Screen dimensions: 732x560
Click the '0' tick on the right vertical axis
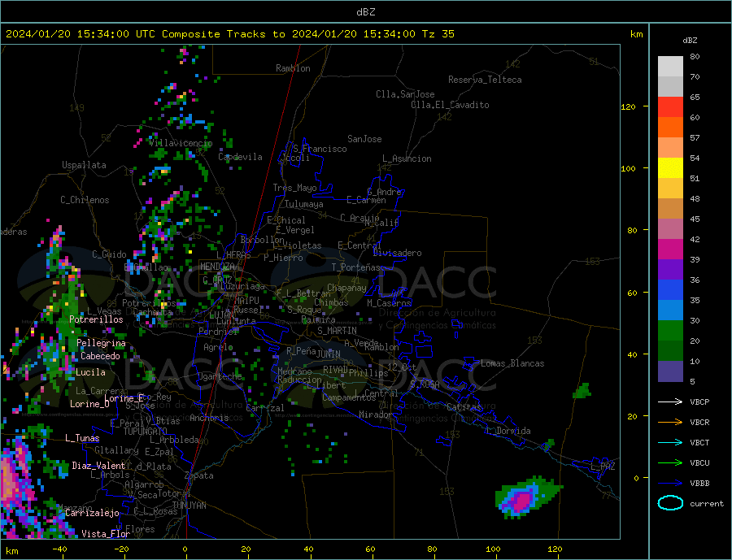pyautogui.click(x=636, y=479)
